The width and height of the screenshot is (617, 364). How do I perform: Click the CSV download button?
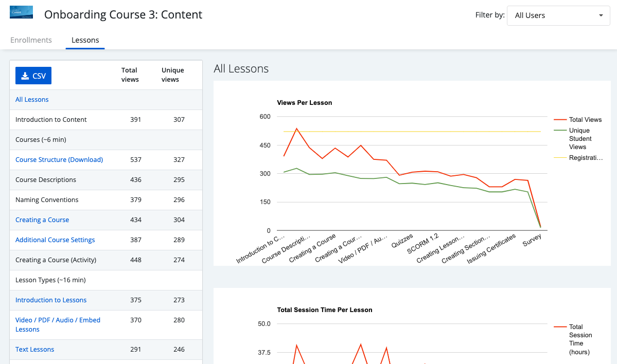click(x=33, y=76)
